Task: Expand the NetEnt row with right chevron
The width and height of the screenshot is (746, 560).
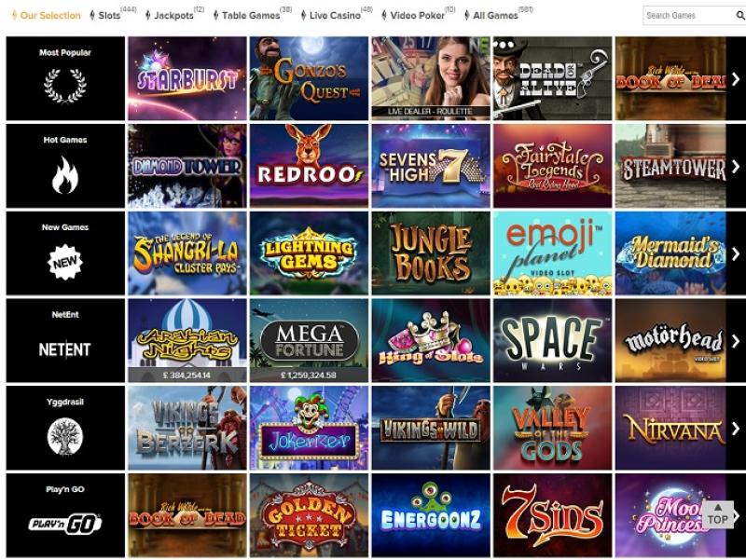Action: [736, 341]
